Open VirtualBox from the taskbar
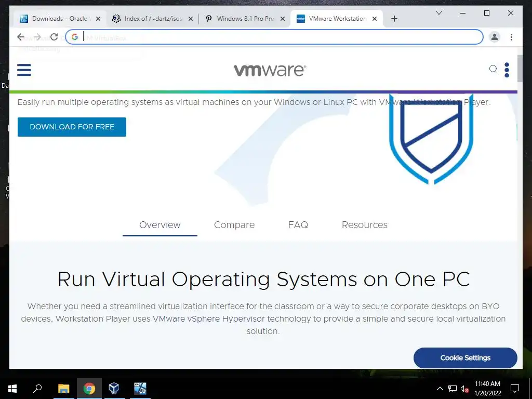The height and width of the screenshot is (399, 532). click(x=114, y=389)
